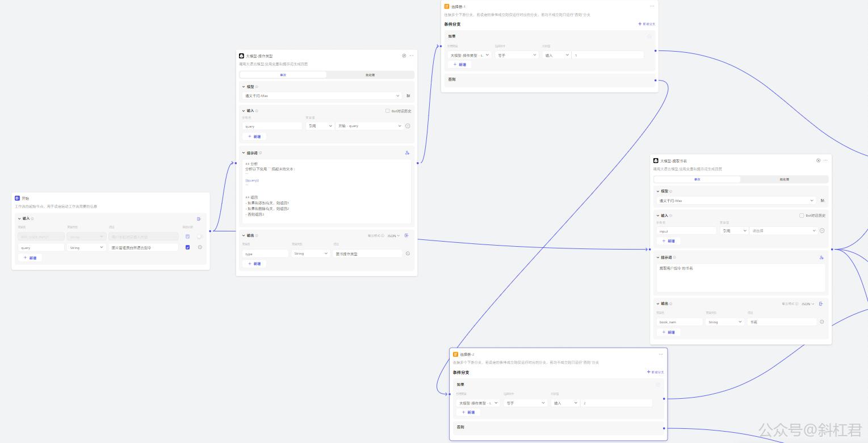Viewport: 868px width, 443px height.
Task: Click the 大模型-操作类型 node model icon
Action: tap(241, 56)
